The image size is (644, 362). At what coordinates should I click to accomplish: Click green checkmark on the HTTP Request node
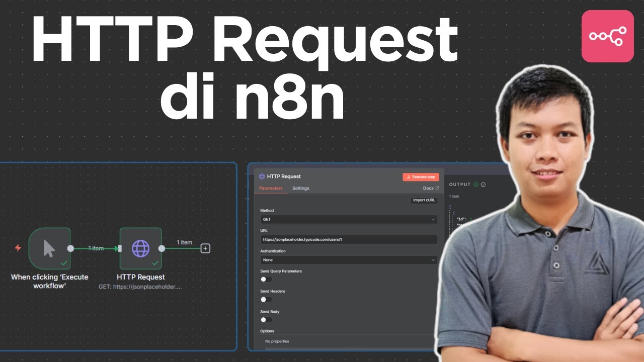[155, 263]
